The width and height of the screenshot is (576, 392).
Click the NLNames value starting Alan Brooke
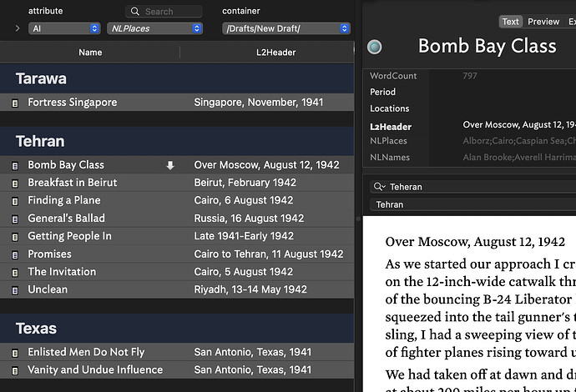(519, 157)
